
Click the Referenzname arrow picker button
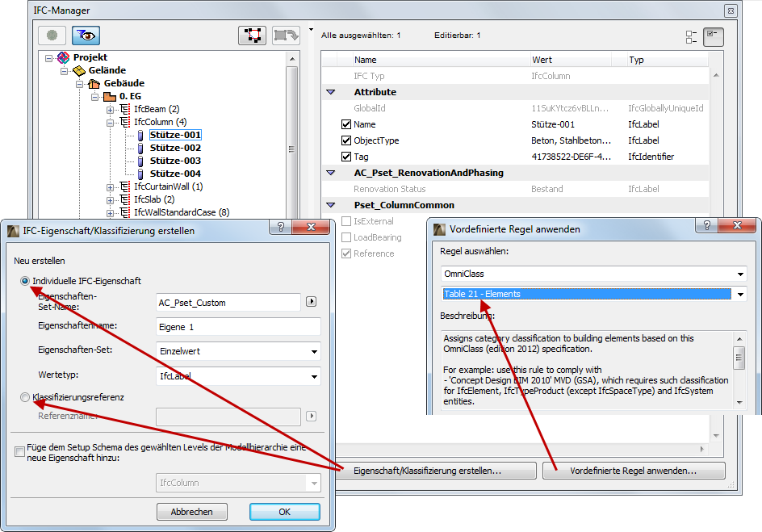(312, 417)
